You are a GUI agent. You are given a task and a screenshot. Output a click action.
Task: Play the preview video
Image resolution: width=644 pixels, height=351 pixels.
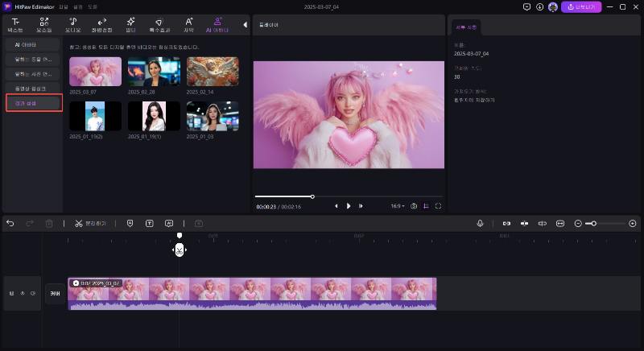click(349, 206)
